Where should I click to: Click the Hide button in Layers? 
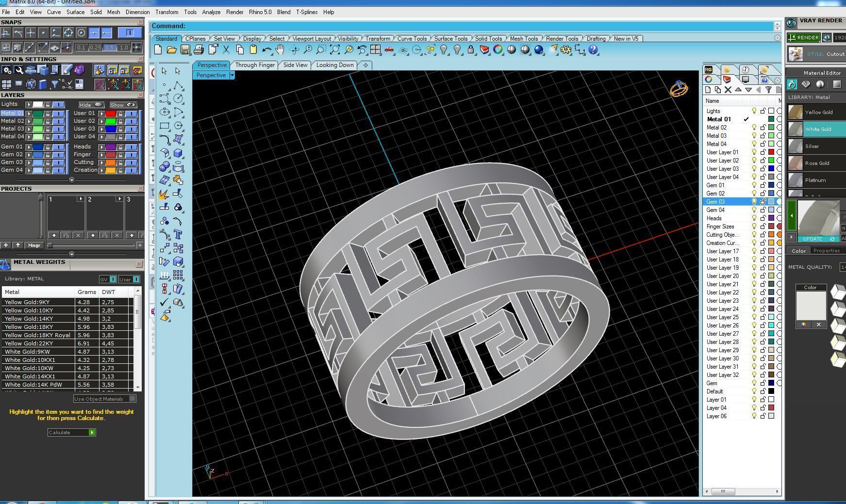(91, 105)
